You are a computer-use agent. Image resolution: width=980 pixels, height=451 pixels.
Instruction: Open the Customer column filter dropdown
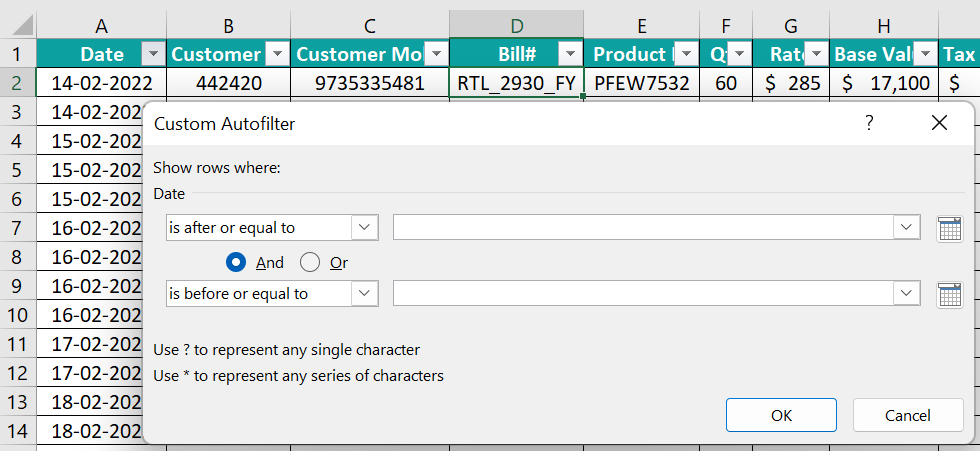pyautogui.click(x=277, y=54)
